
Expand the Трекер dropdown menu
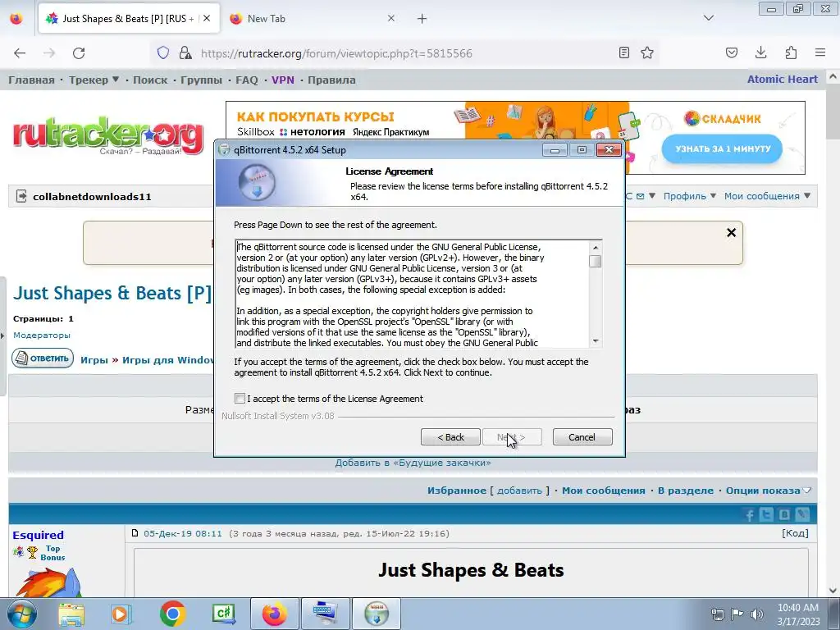click(x=94, y=80)
